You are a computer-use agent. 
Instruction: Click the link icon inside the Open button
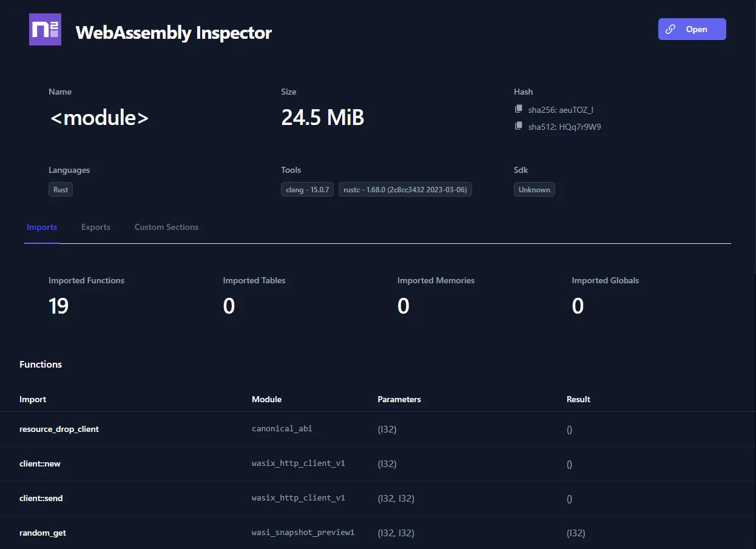670,29
